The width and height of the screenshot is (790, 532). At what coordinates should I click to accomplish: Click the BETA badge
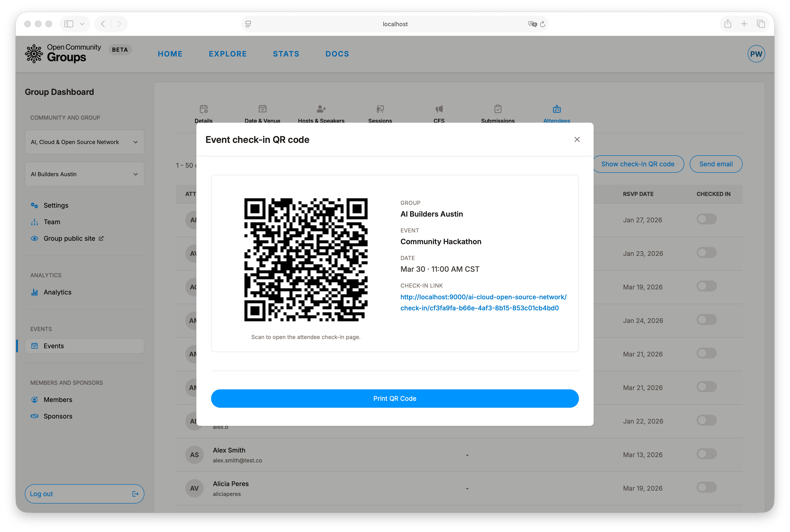tap(120, 50)
